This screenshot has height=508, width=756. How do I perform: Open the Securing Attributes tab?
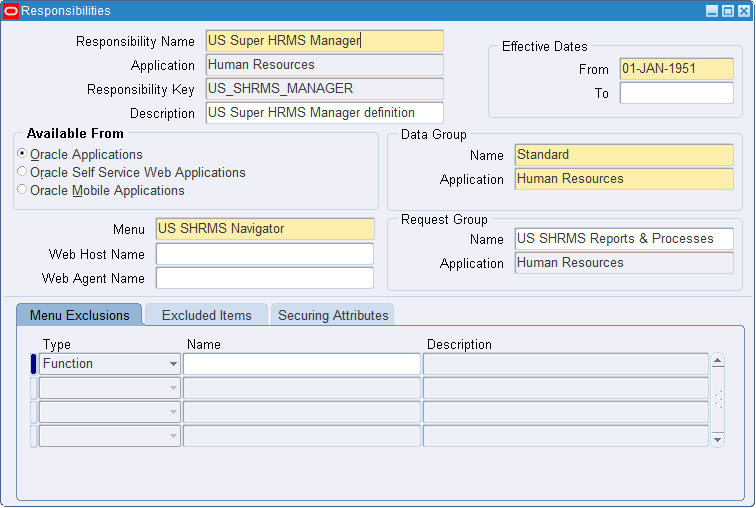pos(333,315)
